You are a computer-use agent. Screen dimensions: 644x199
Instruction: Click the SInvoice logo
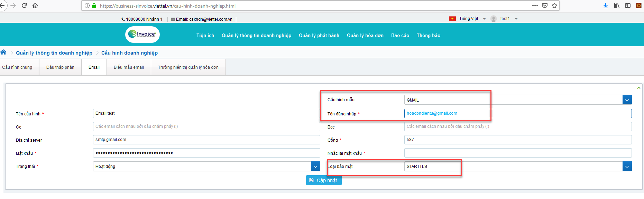pos(142,34)
